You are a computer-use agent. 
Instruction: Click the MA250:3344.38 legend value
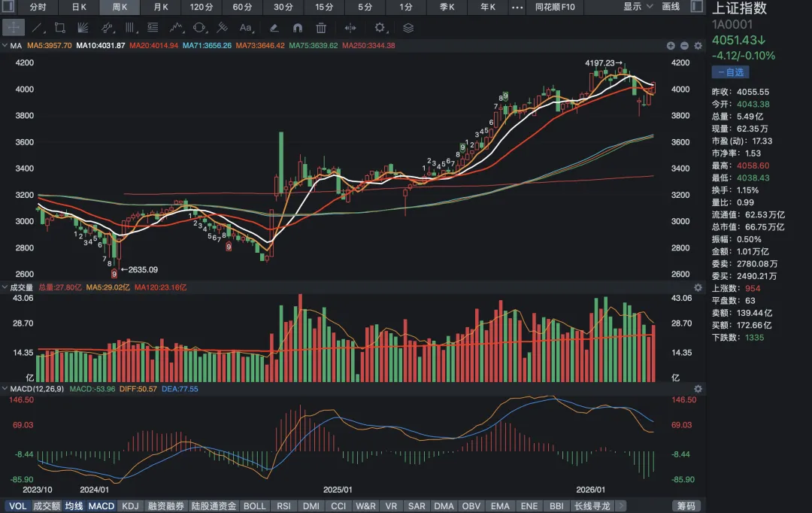(x=368, y=46)
